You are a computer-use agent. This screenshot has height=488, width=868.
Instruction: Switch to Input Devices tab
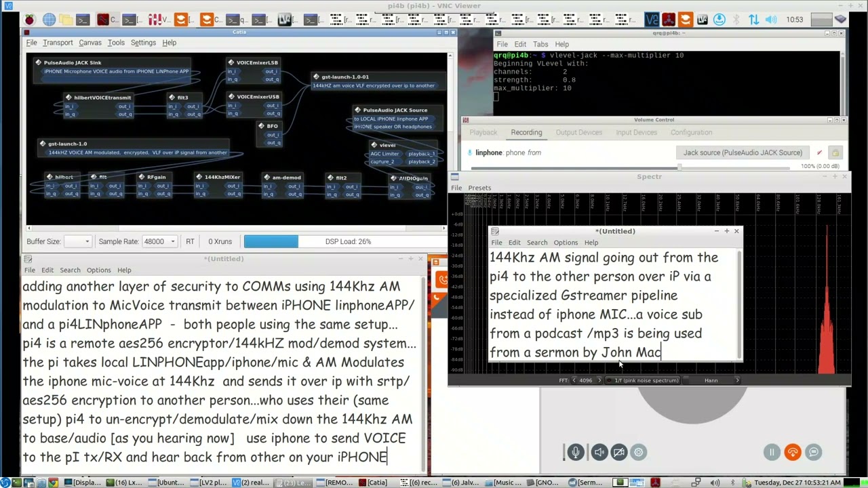636,132
